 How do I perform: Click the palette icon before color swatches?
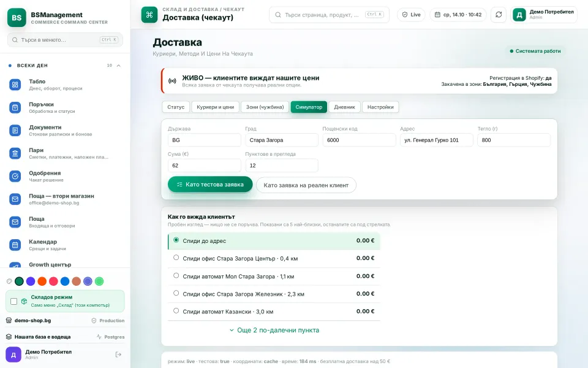[9, 282]
